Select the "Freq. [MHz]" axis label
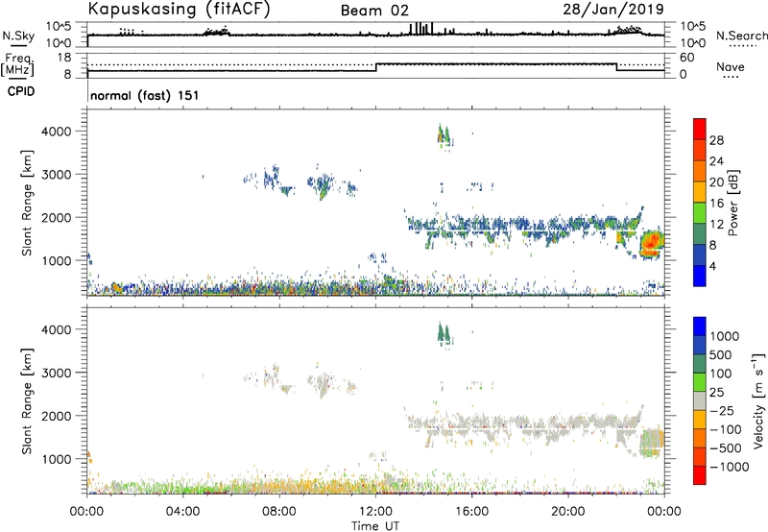Image resolution: width=768 pixels, height=532 pixels. pos(17,64)
